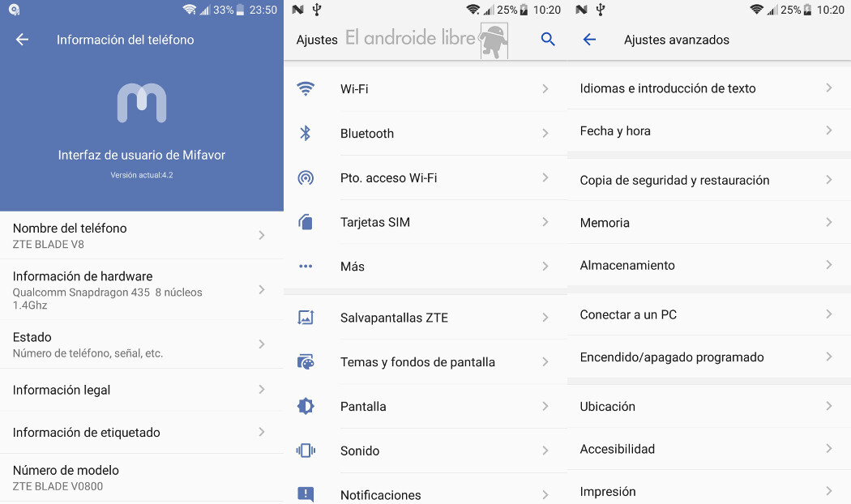Tap the Información del teléfono title
Screen dimensions: 851x504
[126, 40]
